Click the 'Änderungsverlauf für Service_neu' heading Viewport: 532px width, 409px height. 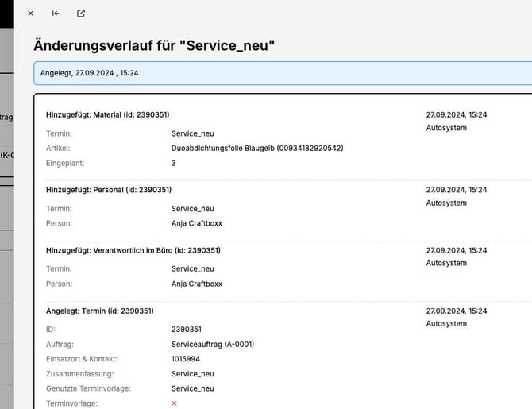coord(154,45)
